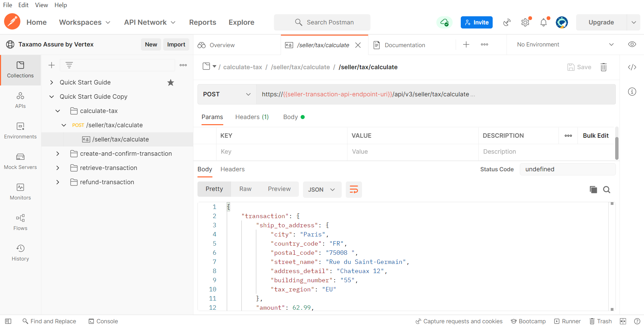Open the code snippet panel icon
The height and width of the screenshot is (327, 644).
[x=632, y=67]
